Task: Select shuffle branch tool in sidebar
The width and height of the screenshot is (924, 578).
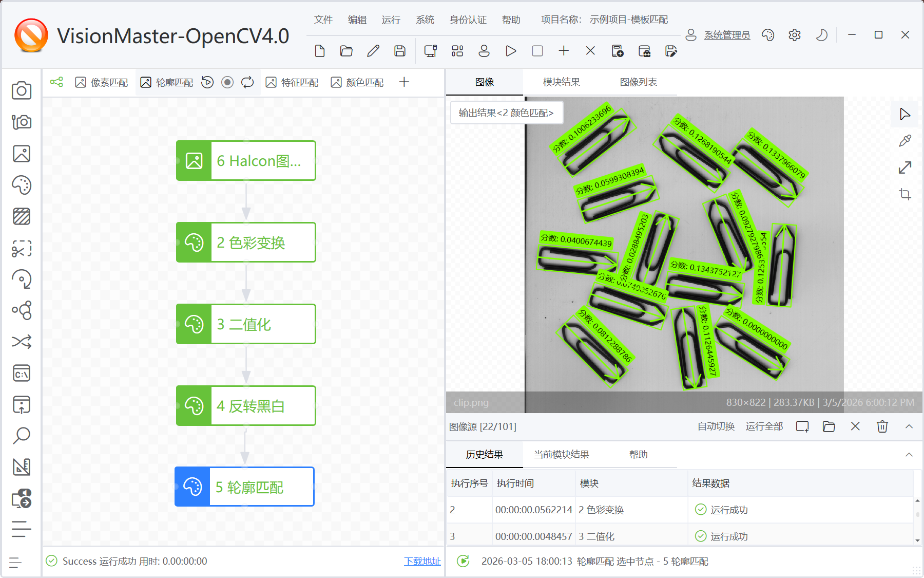Action: point(22,342)
